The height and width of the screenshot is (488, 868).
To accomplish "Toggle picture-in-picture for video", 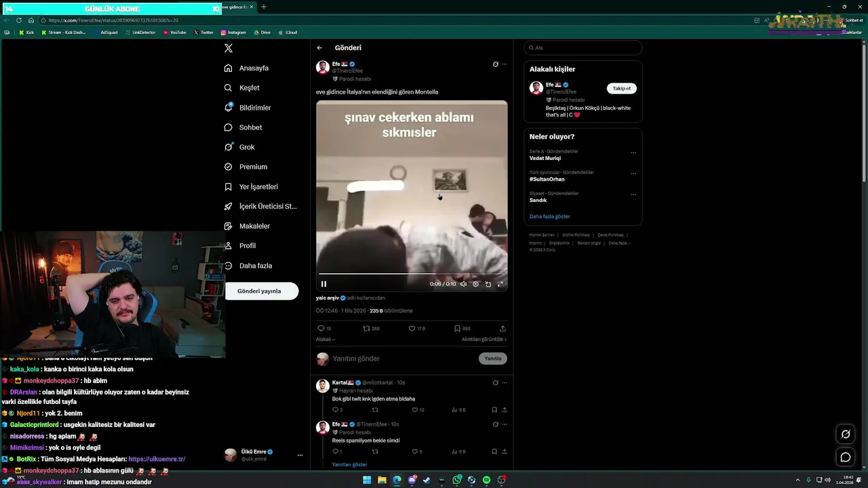I will [x=488, y=284].
